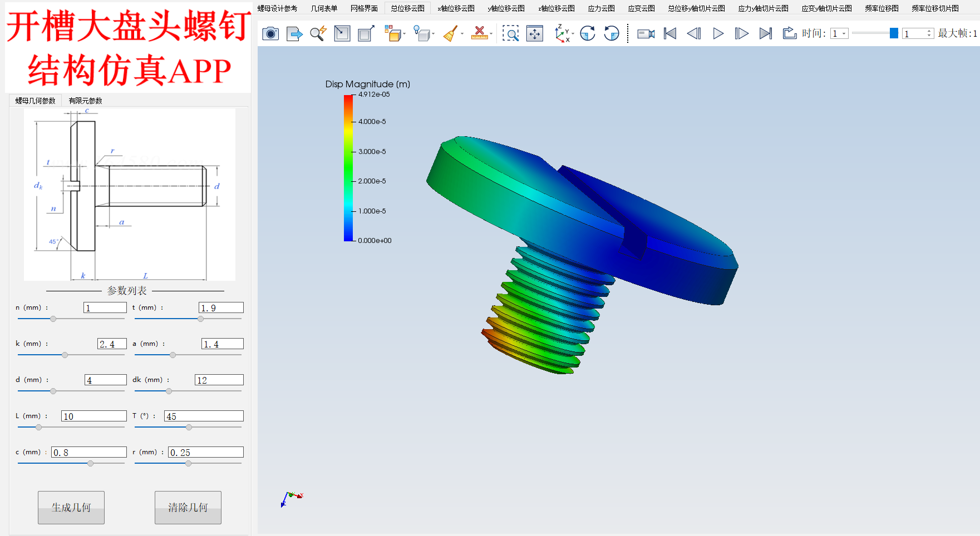Open the 应变y轴切片云图 tab
Screen dimensions: 980x536
tap(826, 8)
